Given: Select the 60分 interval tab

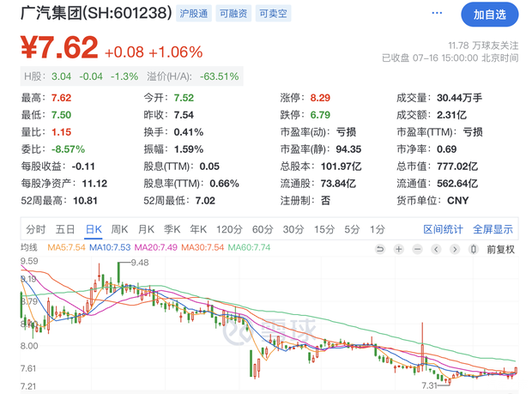Looking at the screenshot, I should coord(262,229).
